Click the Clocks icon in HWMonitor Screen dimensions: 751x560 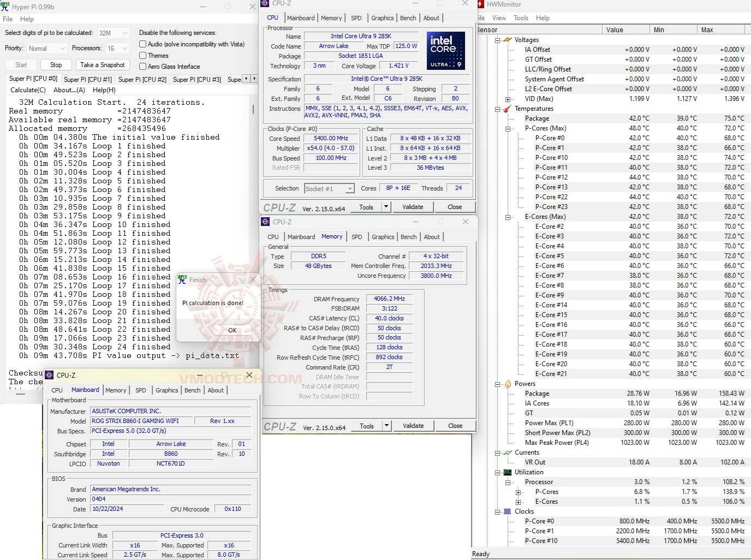[x=508, y=511]
